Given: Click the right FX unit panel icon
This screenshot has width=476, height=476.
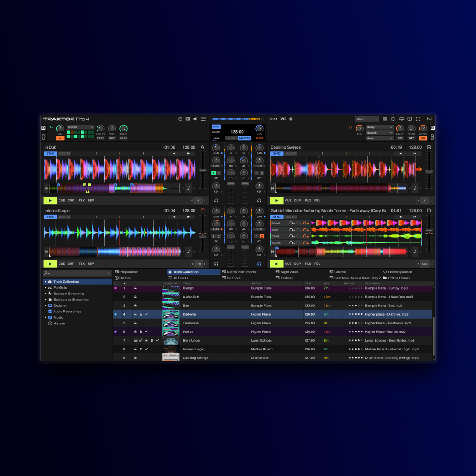Looking at the screenshot, I should (x=433, y=128).
